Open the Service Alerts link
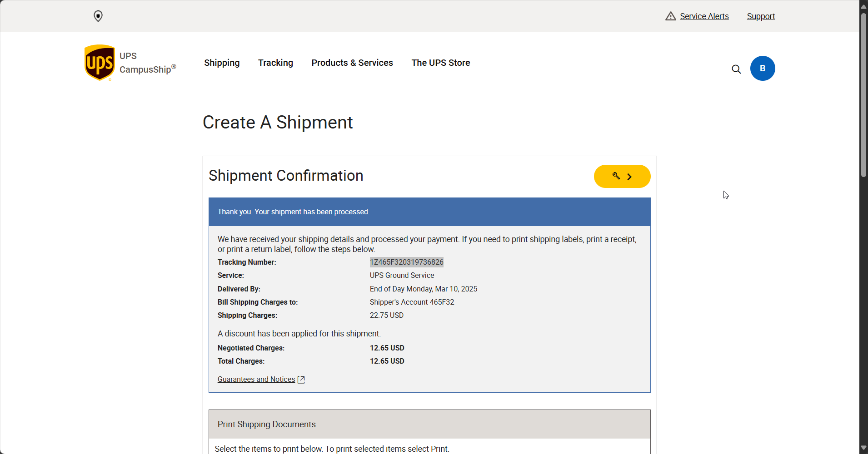 coord(704,16)
